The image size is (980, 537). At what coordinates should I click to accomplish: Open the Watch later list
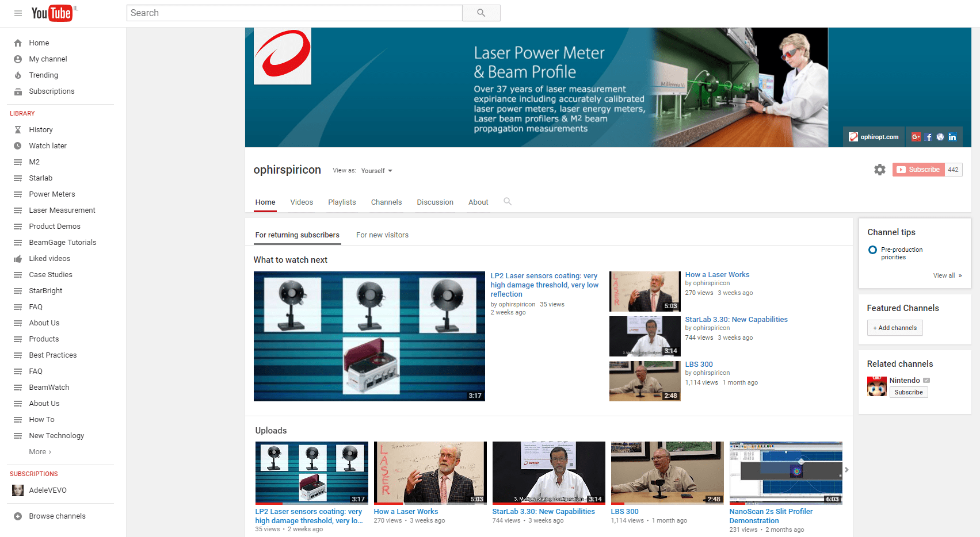(48, 146)
